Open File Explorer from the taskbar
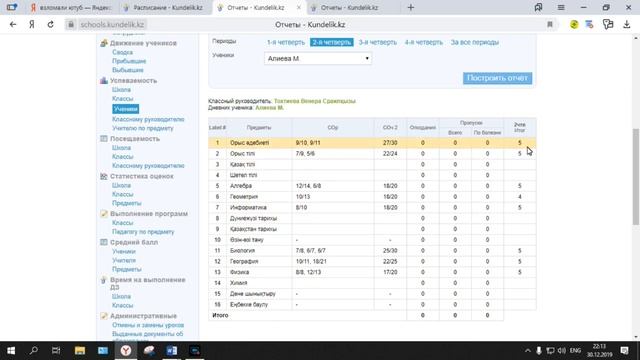Screen dimensions: 640x360 point(80,351)
